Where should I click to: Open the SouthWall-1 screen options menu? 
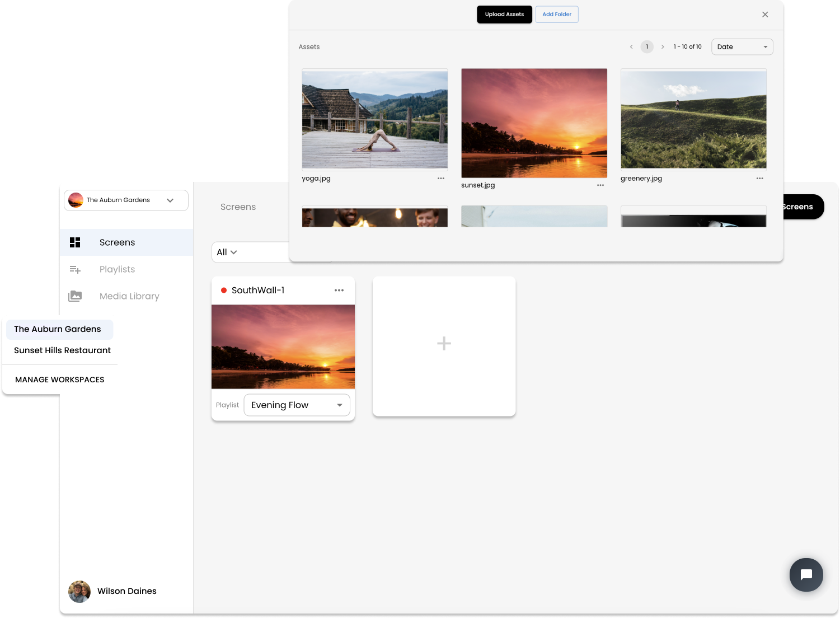[339, 291]
